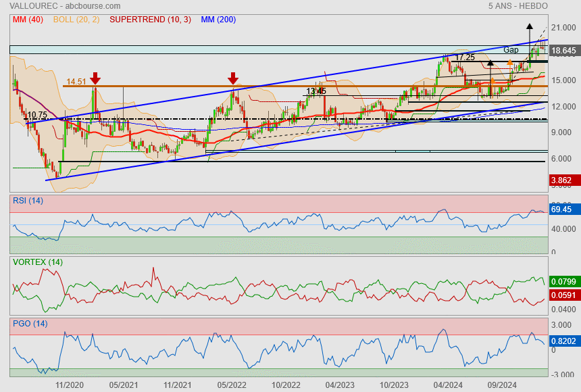Screen dimensions: 581x392
Task: Click the orange 14.51 level label
Action: click(x=76, y=82)
